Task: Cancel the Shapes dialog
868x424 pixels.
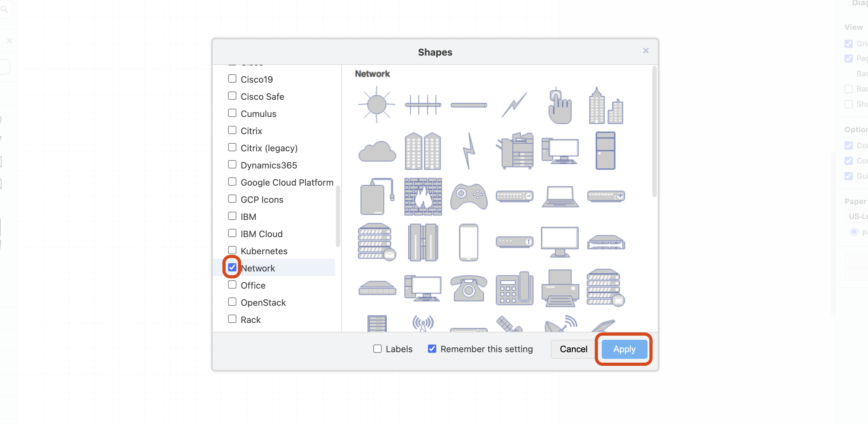Action: pyautogui.click(x=573, y=349)
